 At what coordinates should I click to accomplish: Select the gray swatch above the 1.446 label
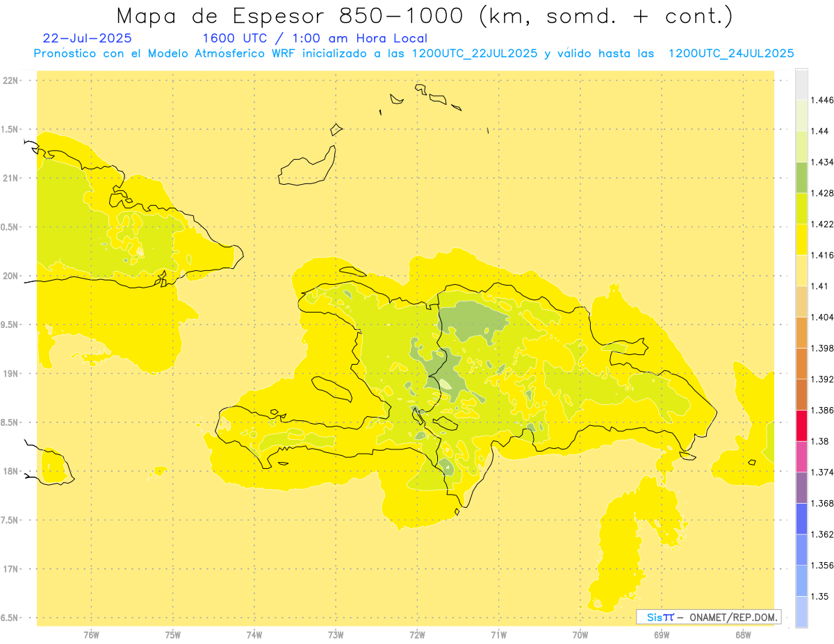coord(801,85)
